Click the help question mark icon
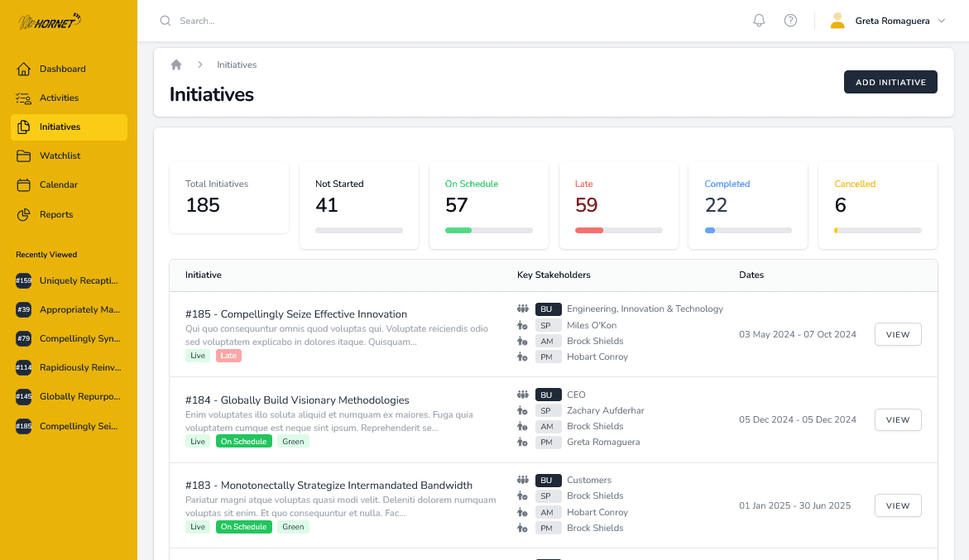Screen dimensions: 969x560 pos(790,21)
